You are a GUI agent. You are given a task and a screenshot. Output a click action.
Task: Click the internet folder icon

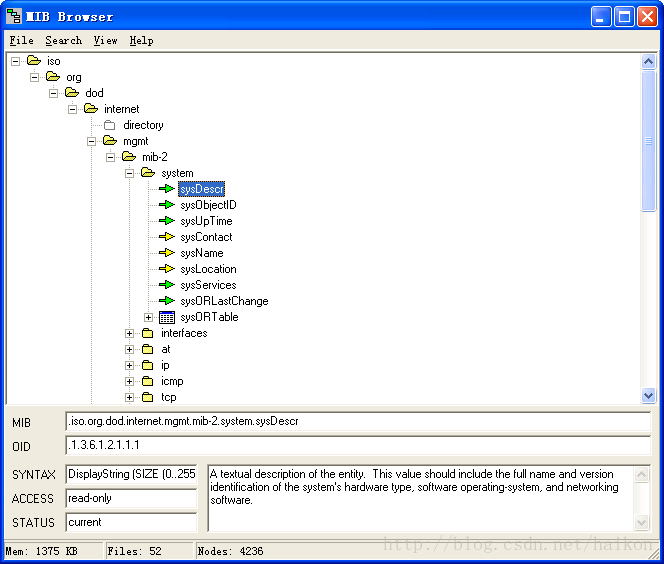pyautogui.click(x=91, y=108)
